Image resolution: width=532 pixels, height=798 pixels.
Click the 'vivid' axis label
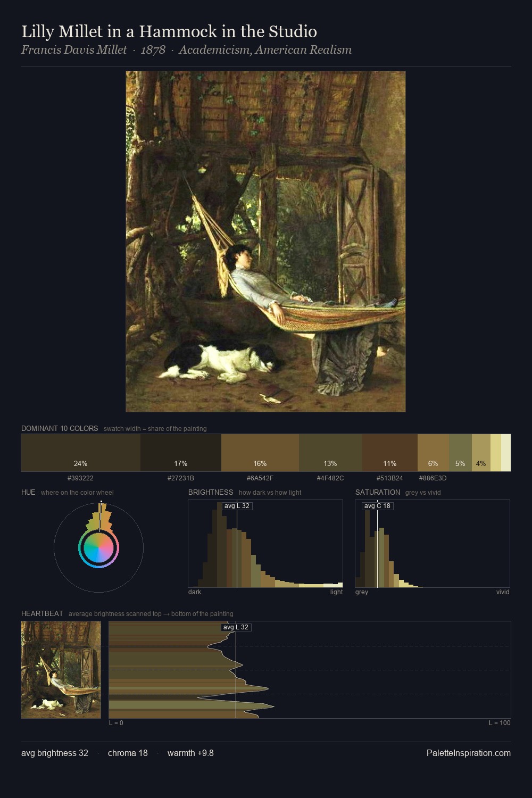503,592
